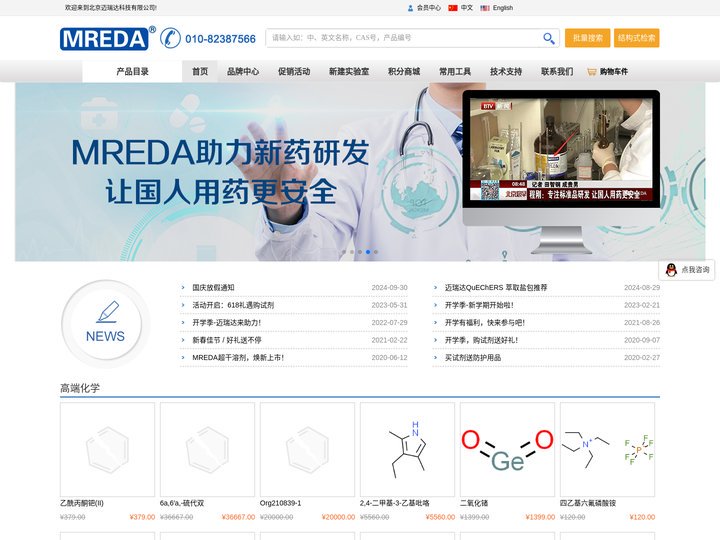The width and height of the screenshot is (720, 540).
Task: Open 促销活动 in the navigation
Action: click(x=294, y=71)
